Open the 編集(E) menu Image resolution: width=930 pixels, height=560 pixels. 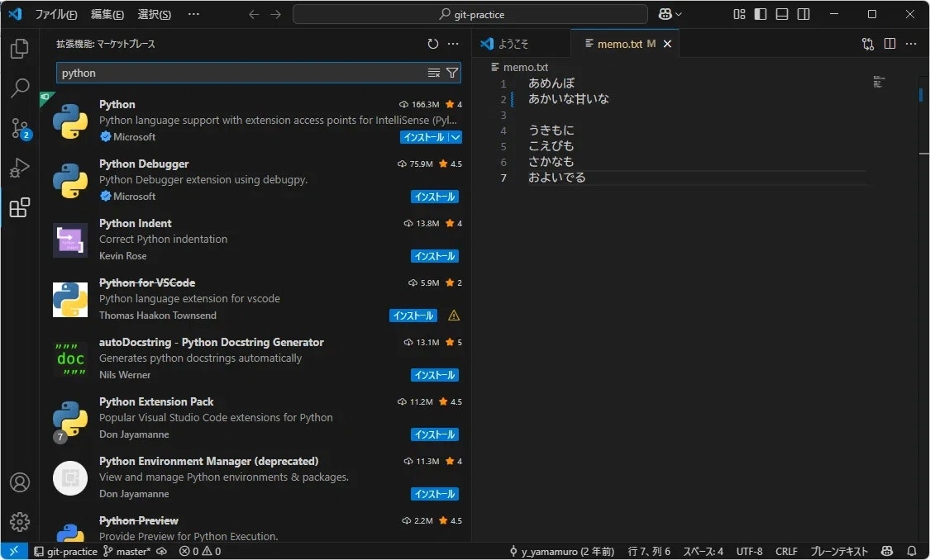(x=107, y=14)
